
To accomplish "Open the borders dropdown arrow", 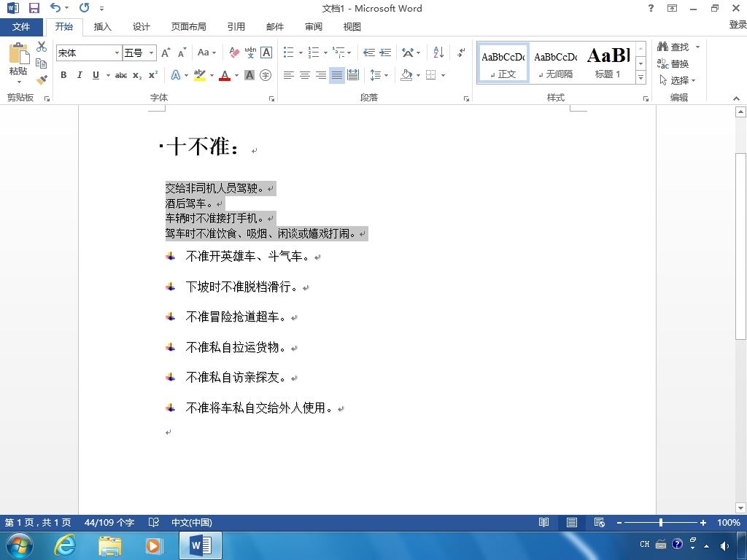I will 443,75.
